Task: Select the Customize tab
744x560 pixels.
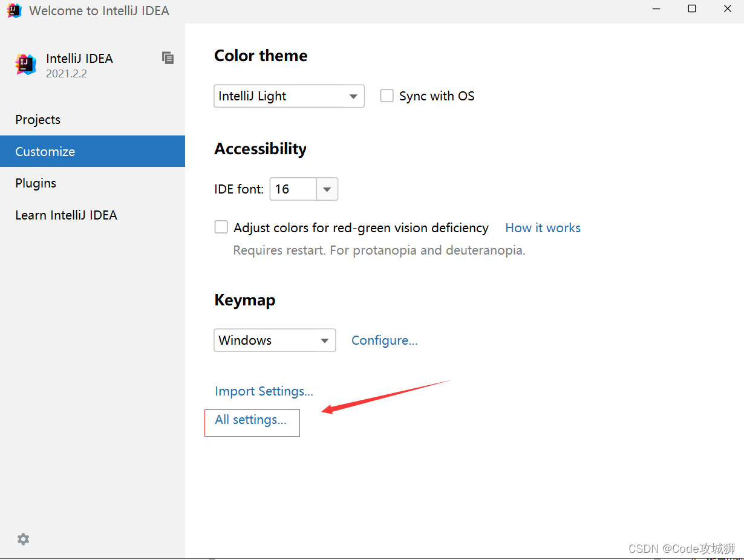Action: [45, 152]
